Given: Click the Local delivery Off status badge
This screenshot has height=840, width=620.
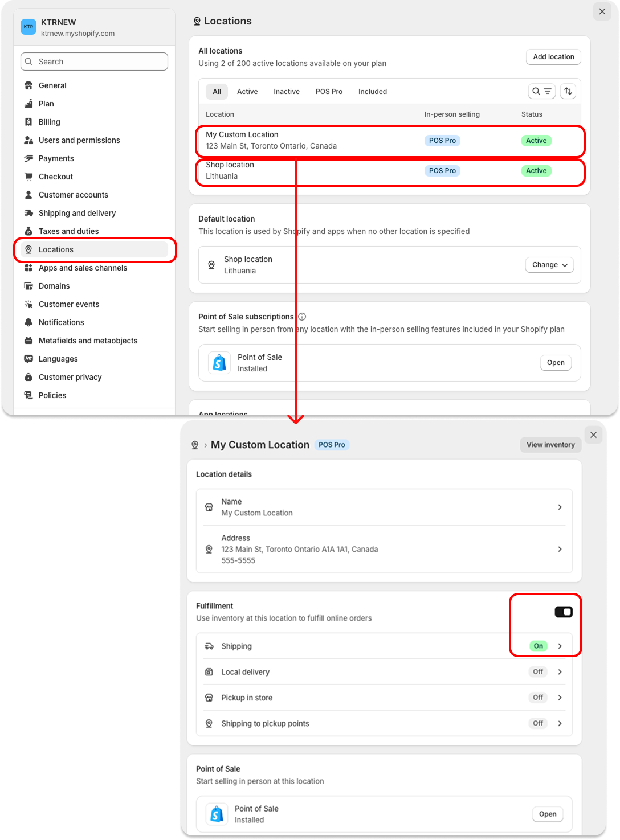Looking at the screenshot, I should (x=538, y=671).
